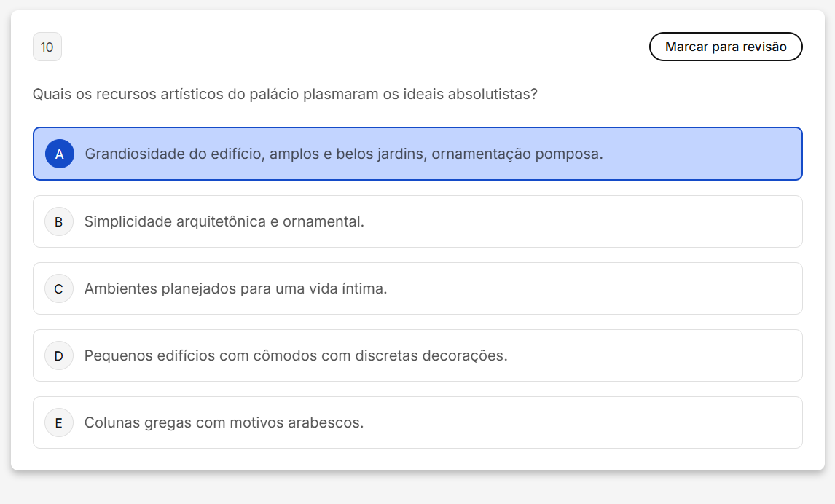Click the question text about ideais absolutistas
Screen dimensions: 835x504
coord(285,94)
